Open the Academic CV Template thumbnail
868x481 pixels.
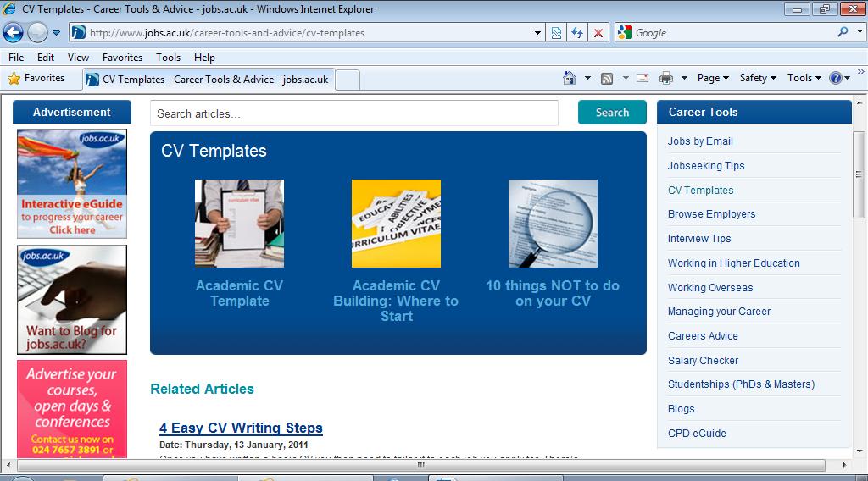point(239,224)
